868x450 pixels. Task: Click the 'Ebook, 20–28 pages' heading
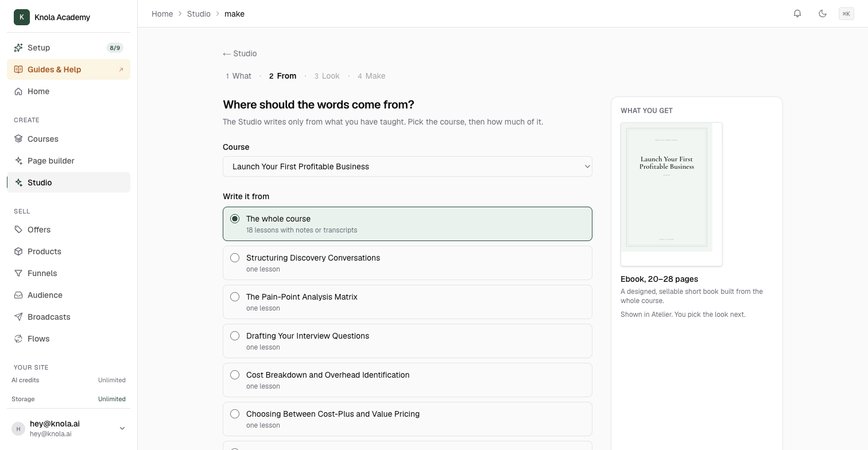(x=659, y=279)
